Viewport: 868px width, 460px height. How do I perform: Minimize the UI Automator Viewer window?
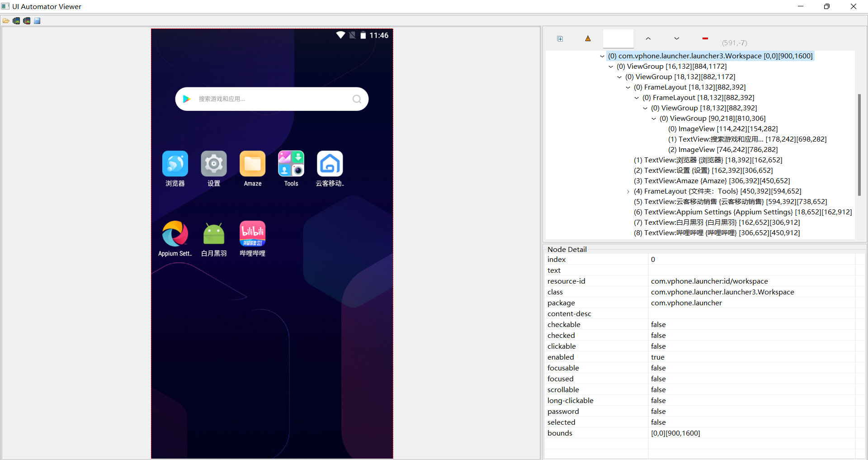(x=801, y=6)
